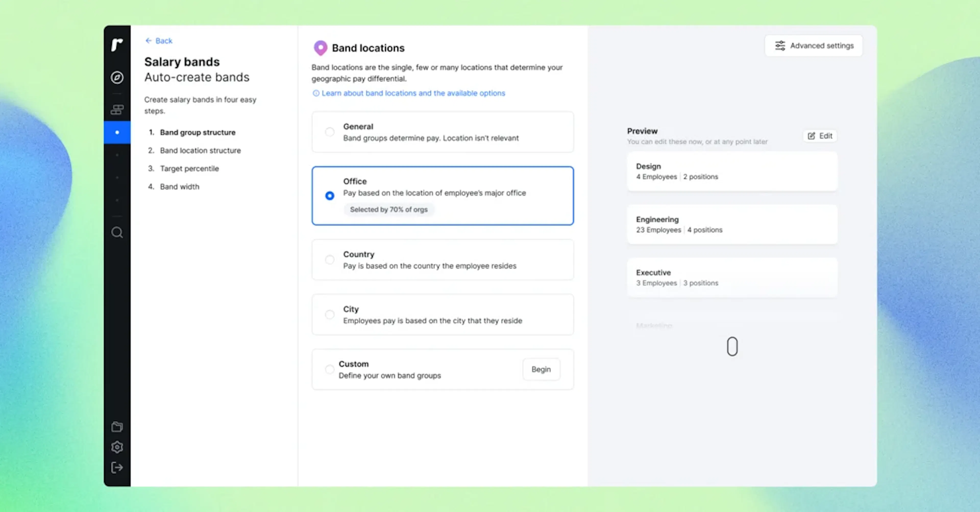Click the 'Selected by 70% of orgs' badge
980x512 pixels.
click(x=388, y=210)
